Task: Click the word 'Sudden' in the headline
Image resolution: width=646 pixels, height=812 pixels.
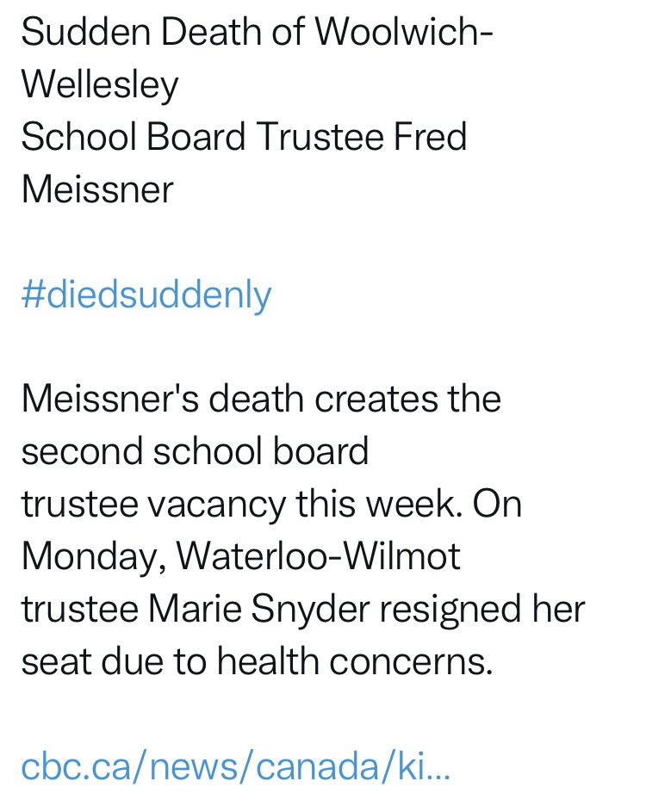Action: point(71,33)
